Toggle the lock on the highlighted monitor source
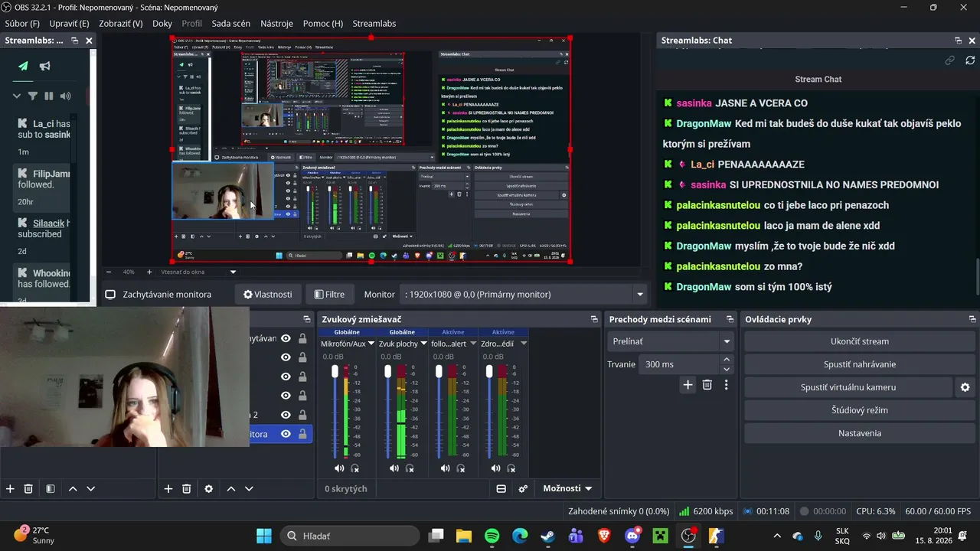980x551 pixels. [302, 434]
